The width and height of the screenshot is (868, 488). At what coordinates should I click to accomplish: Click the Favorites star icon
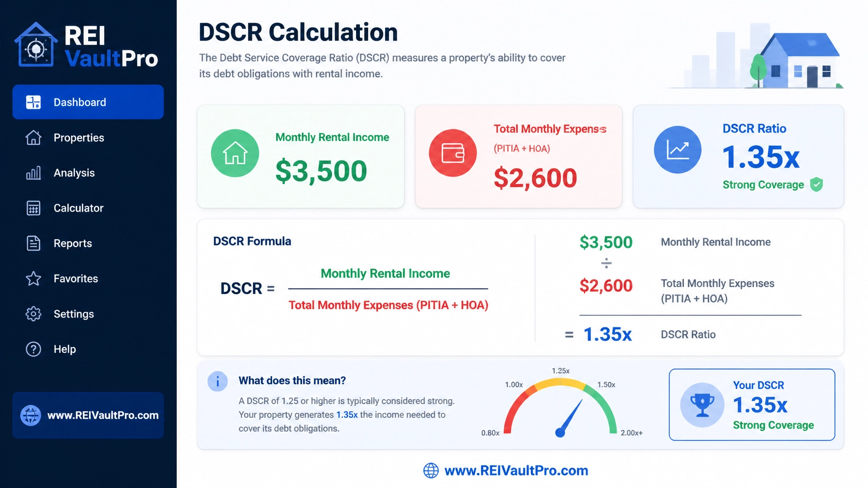point(33,278)
